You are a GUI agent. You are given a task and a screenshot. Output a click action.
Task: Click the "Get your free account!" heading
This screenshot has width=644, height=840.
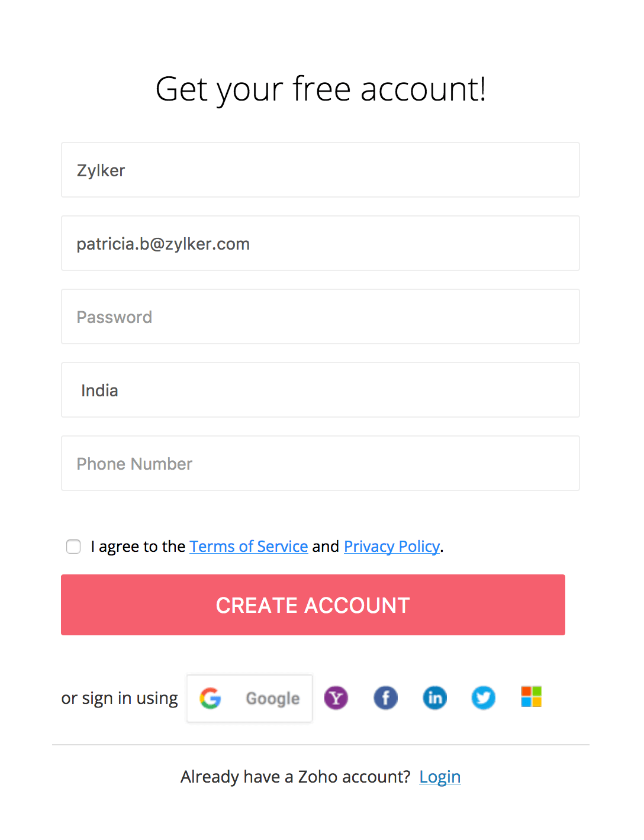[x=321, y=89]
